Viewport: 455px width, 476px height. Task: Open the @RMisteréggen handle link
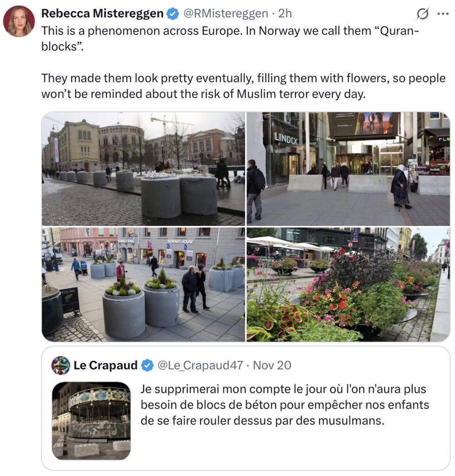click(x=226, y=14)
